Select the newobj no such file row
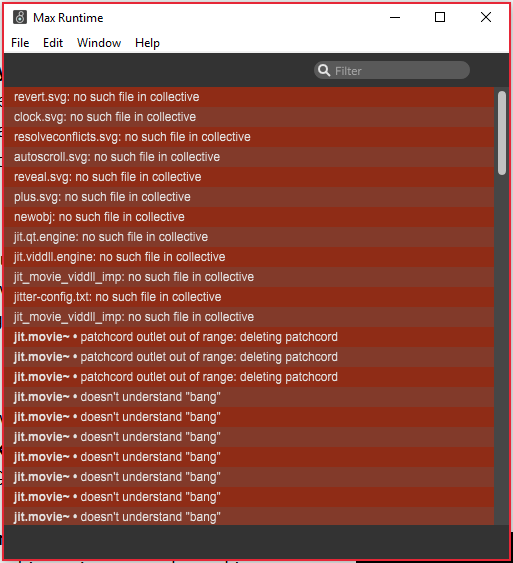Viewport: 513px width, 563px height. pos(249,217)
